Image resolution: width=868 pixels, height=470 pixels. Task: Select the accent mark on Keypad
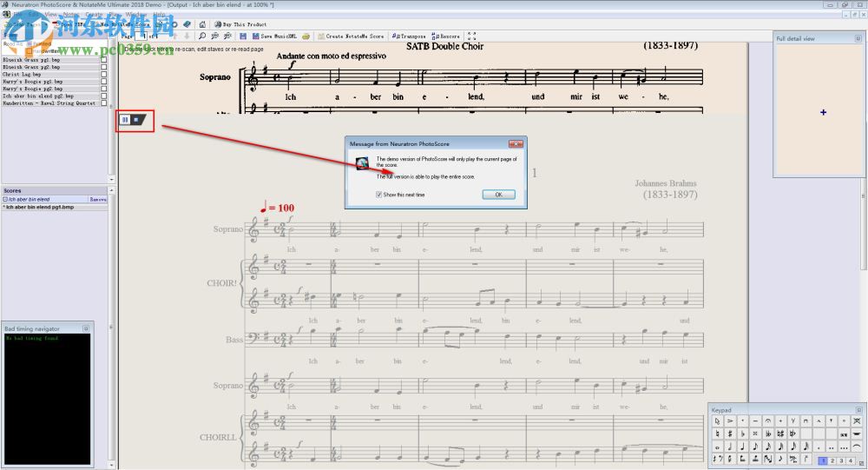coord(730,420)
